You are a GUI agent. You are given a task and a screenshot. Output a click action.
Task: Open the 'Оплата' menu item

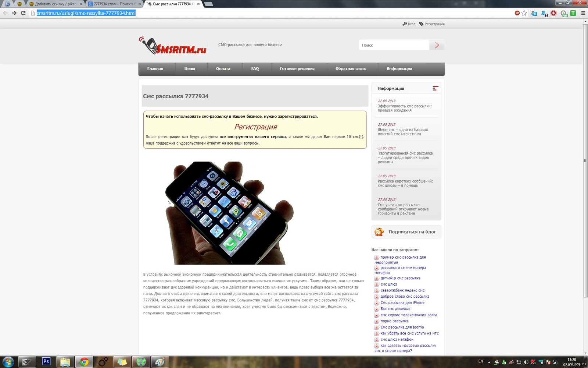(x=223, y=69)
